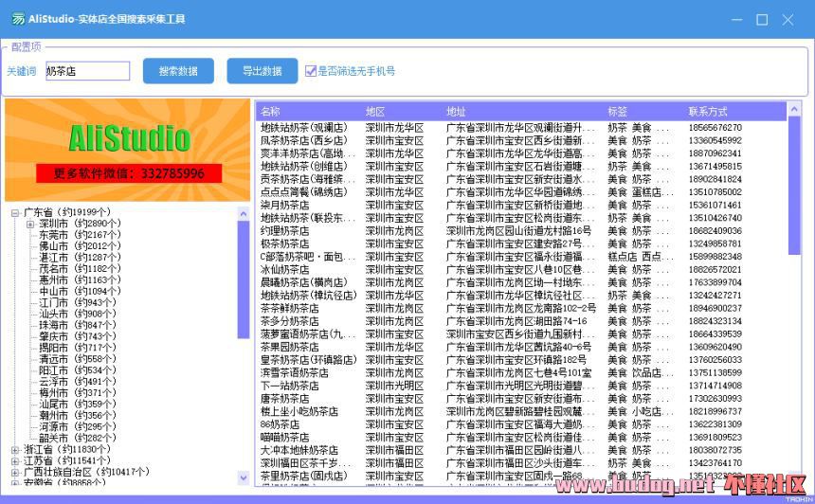Viewport: 815px width, 504px height.
Task: Expand the 江苏省 province node
Action: 15,461
